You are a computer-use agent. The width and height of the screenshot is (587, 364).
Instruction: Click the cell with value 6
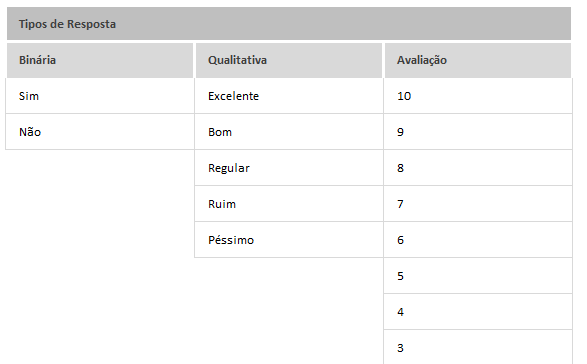(x=478, y=240)
